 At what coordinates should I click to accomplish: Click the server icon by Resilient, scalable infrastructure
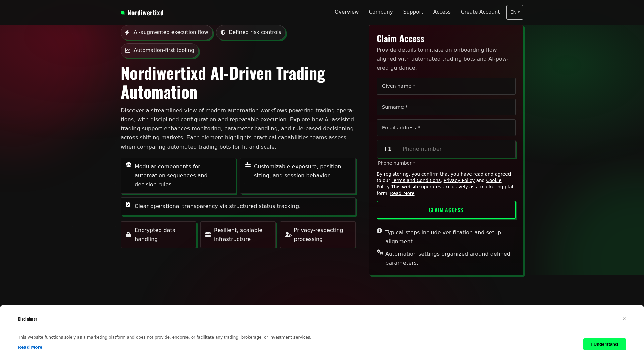(x=208, y=235)
